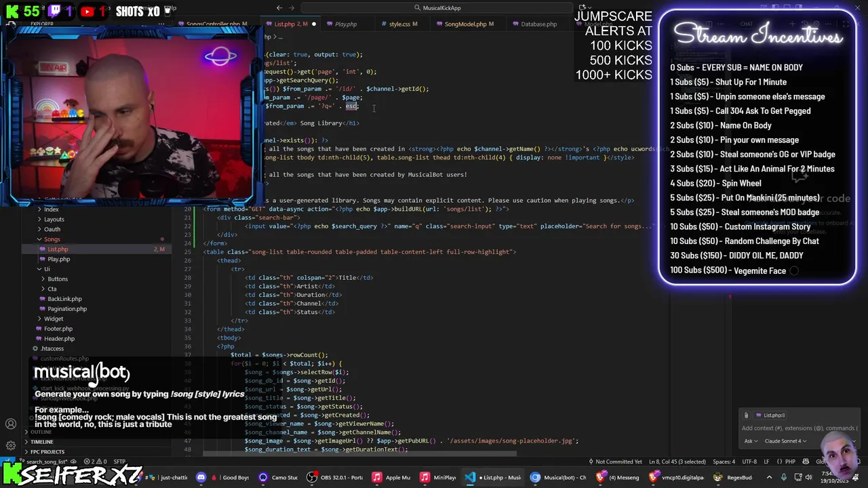Viewport: 868px width, 488px height.
Task: Expand the Timeline panel section
Action: click(41, 442)
